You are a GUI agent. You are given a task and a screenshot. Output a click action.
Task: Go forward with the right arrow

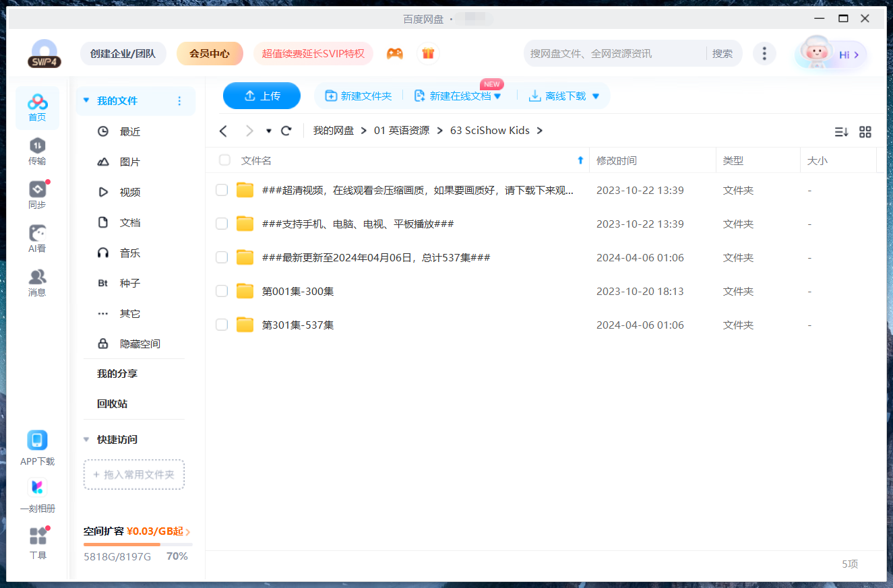(x=249, y=131)
